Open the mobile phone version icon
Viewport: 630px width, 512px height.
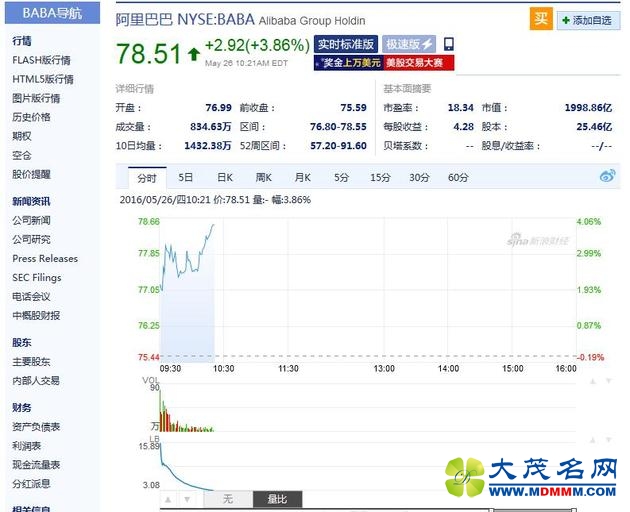pos(449,44)
